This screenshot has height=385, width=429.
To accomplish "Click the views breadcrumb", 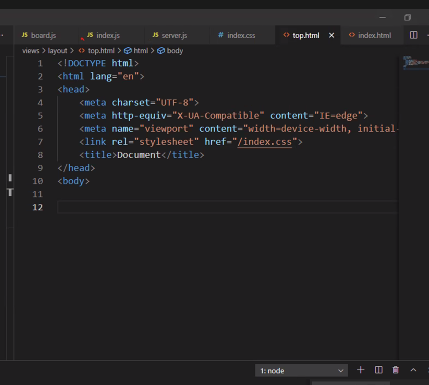I will (31, 51).
